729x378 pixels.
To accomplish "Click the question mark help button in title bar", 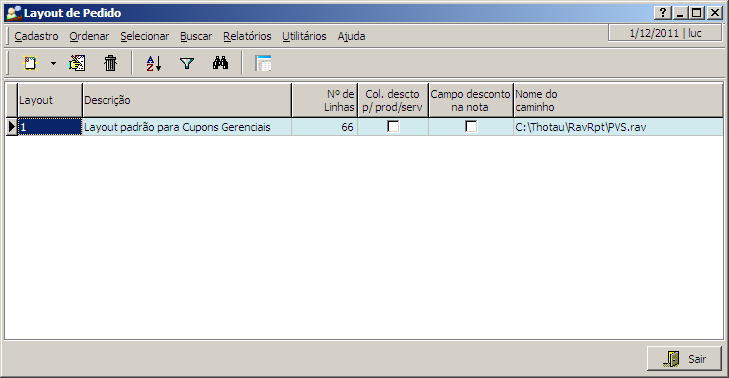I will click(x=663, y=13).
